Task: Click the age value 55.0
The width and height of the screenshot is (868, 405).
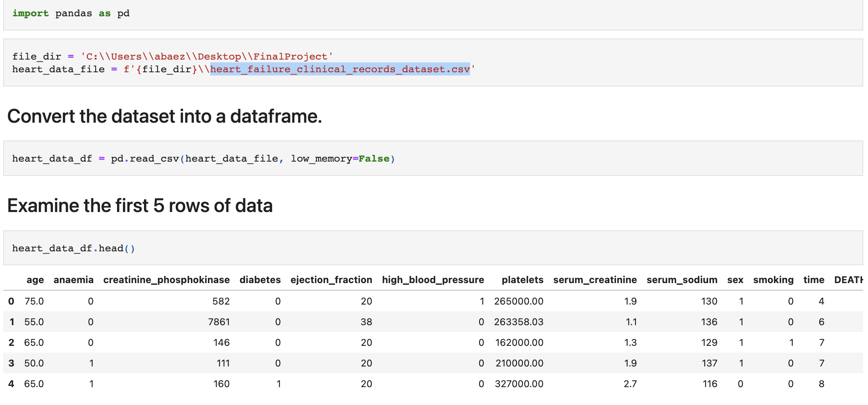Action: click(34, 322)
